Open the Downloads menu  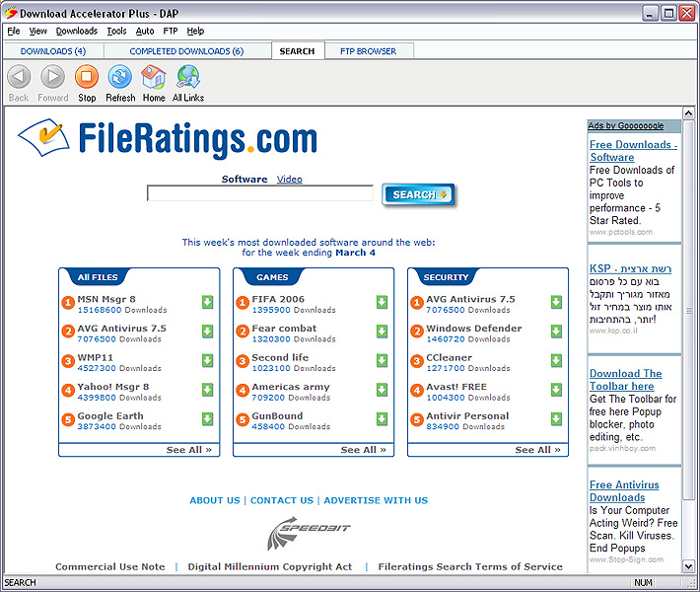[77, 31]
